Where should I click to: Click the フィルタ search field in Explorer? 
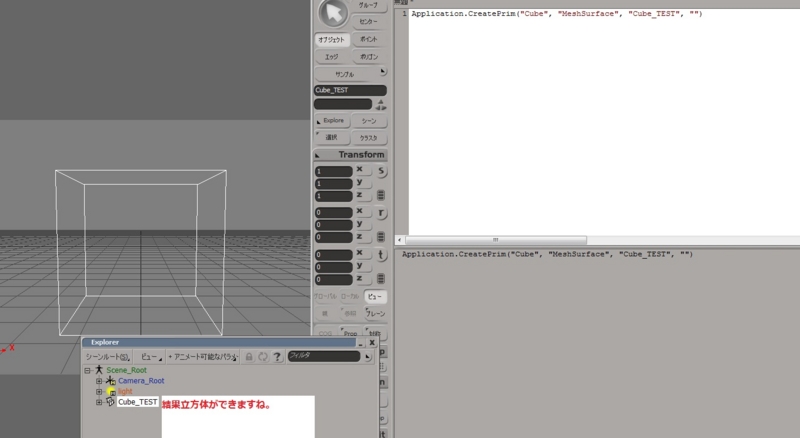pos(324,356)
